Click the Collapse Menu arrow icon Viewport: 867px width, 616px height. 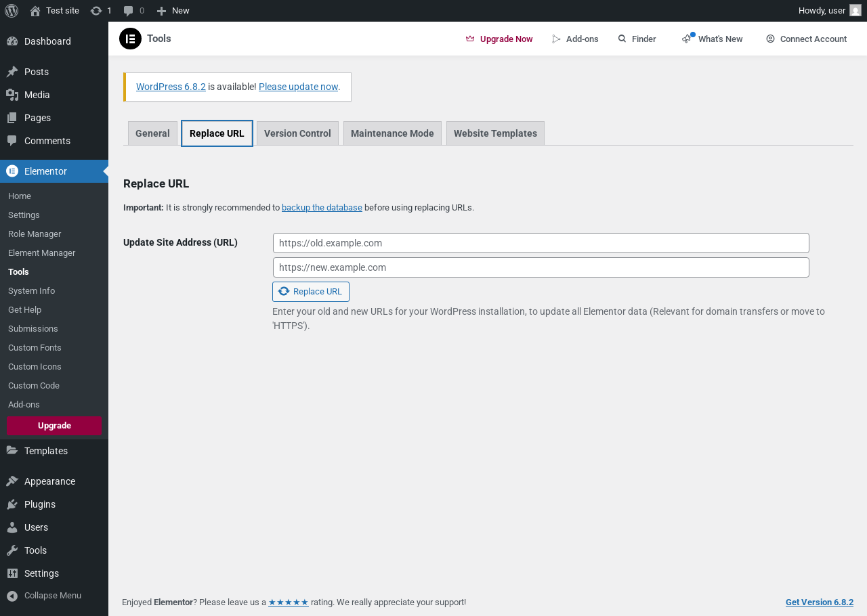[x=12, y=596]
